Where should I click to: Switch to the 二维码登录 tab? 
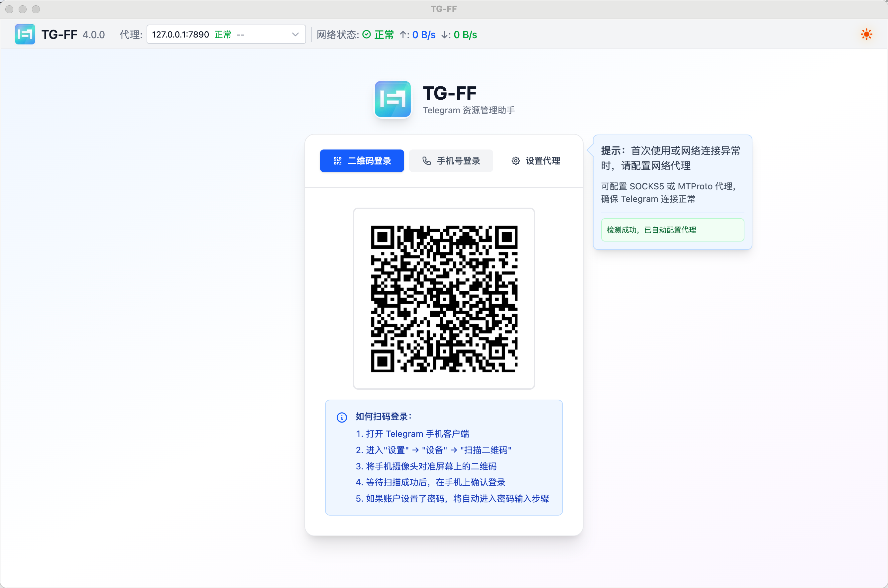point(362,160)
